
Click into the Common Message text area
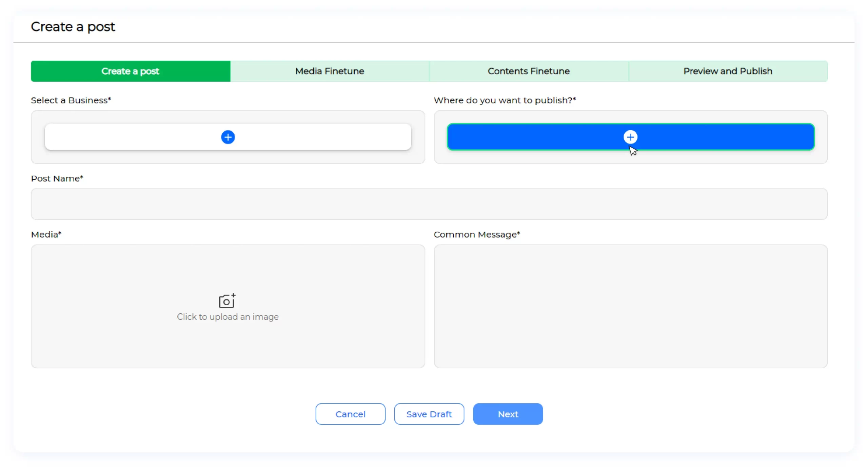[630, 306]
